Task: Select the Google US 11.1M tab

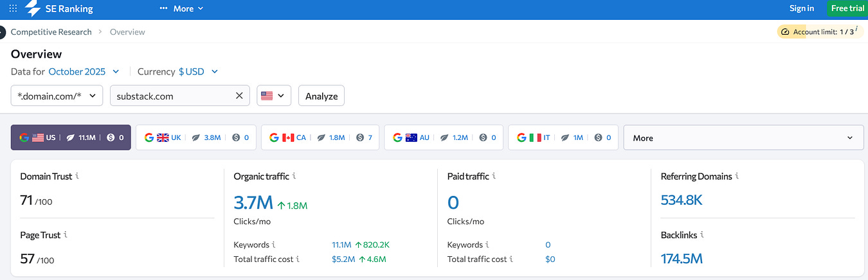Action: (x=71, y=137)
